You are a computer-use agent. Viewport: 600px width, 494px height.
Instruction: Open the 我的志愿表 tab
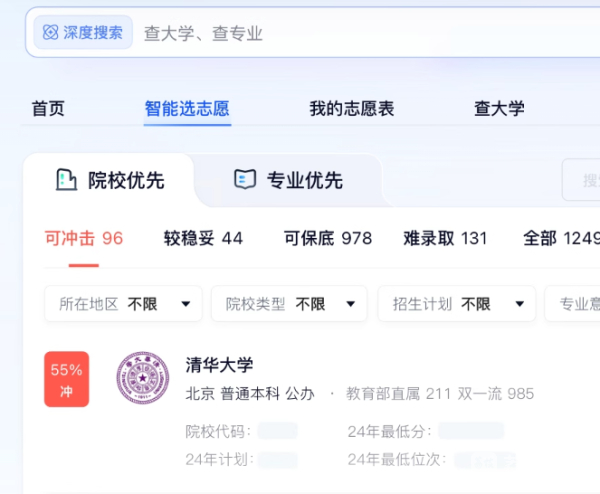[352, 109]
